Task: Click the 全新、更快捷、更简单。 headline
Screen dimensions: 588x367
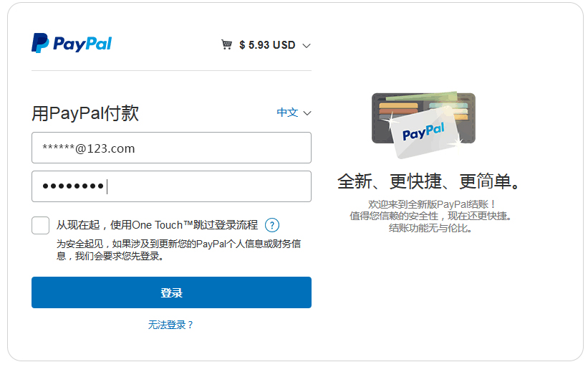Action: [429, 181]
